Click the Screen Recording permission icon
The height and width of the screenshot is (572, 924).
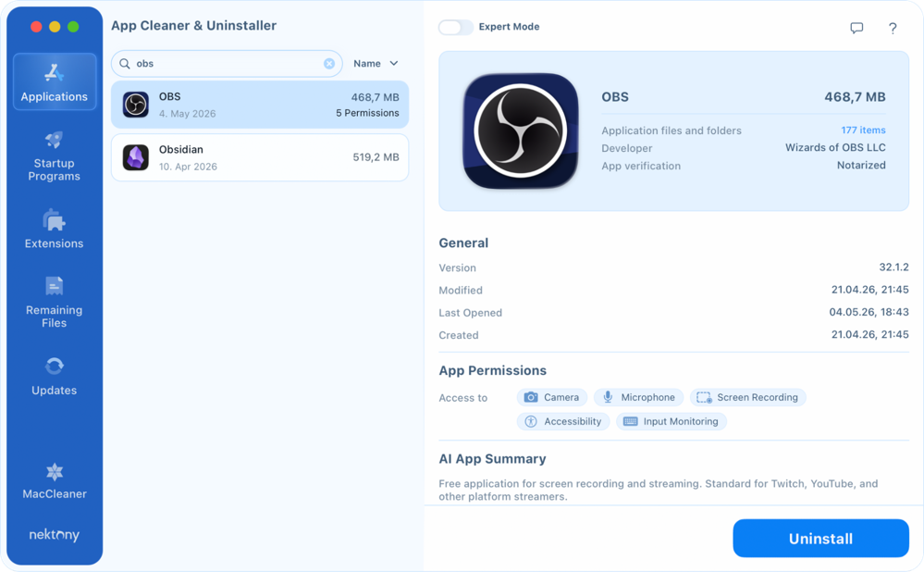(x=704, y=397)
